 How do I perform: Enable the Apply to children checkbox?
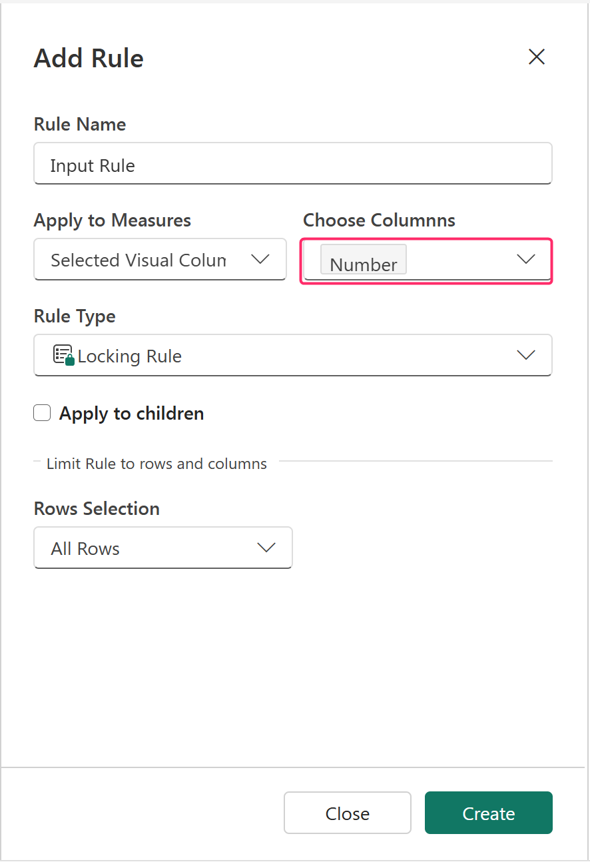pos(43,414)
